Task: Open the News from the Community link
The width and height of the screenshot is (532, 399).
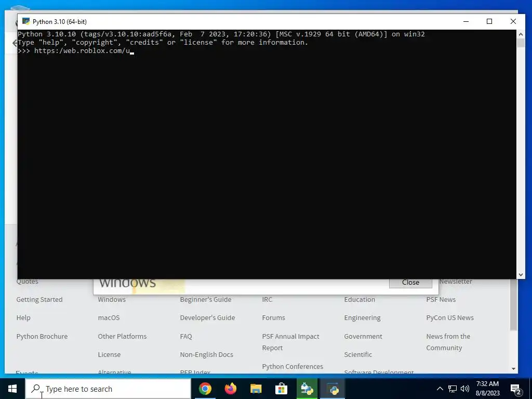Action: click(448, 342)
